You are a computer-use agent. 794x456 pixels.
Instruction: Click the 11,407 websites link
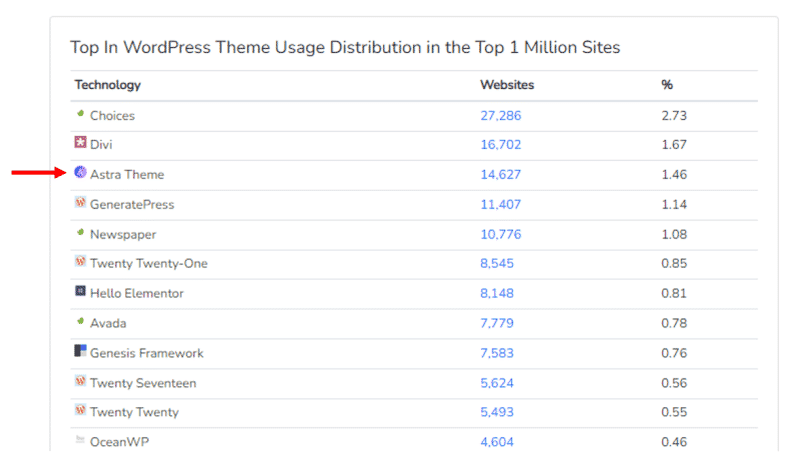501,204
